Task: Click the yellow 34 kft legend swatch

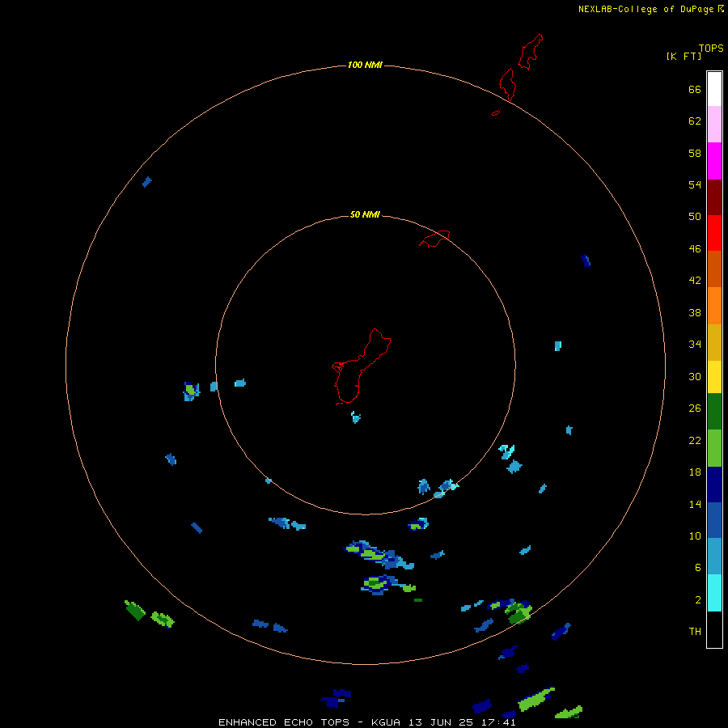Action: coord(714,377)
